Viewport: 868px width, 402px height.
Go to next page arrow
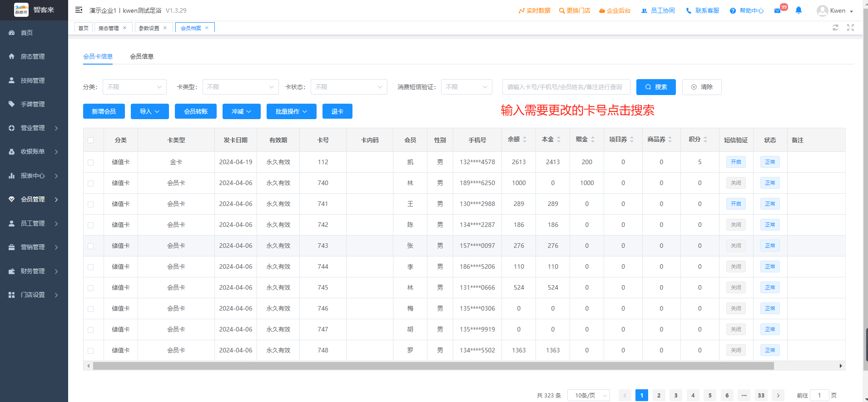[778, 395]
